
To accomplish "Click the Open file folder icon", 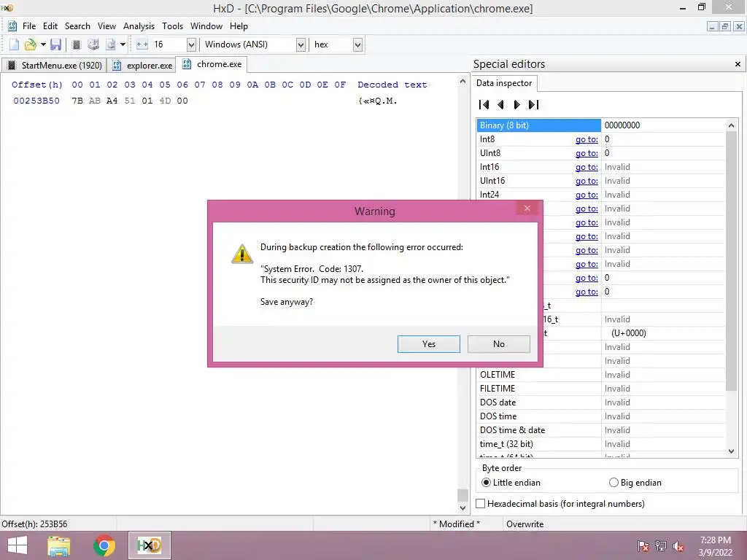I will pyautogui.click(x=31, y=44).
